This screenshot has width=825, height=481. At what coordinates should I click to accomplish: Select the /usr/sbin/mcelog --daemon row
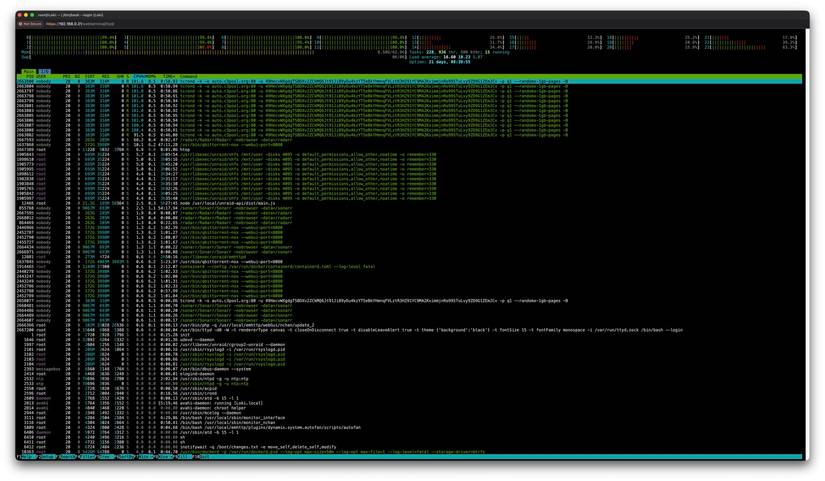pyautogui.click(x=408, y=413)
